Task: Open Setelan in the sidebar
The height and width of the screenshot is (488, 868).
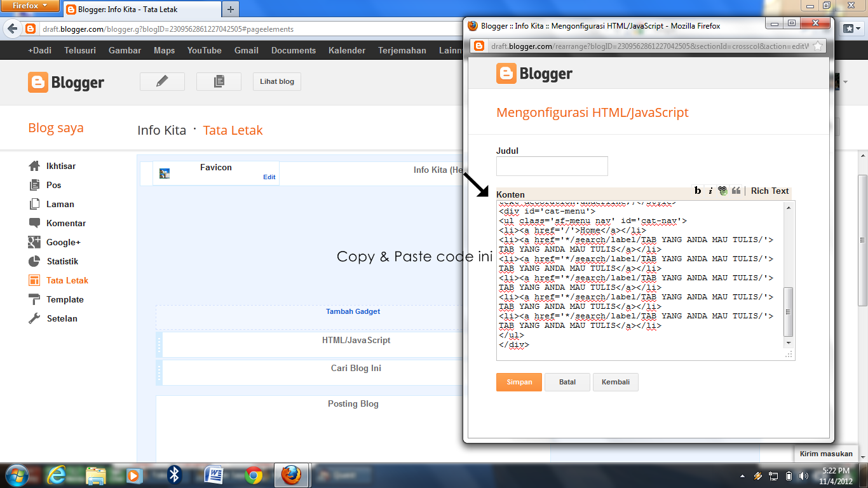Action: (62, 318)
